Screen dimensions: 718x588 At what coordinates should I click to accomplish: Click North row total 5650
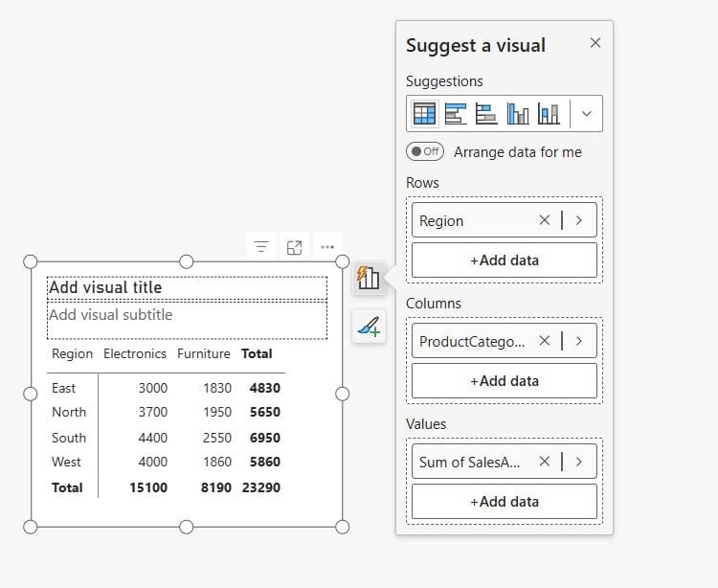click(265, 412)
